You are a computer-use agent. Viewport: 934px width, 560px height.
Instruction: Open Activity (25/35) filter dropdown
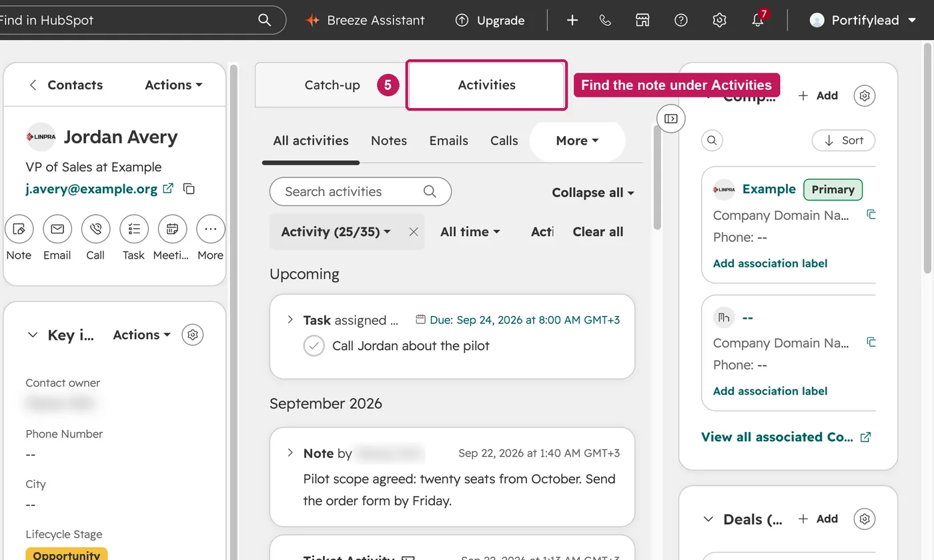[x=336, y=231]
